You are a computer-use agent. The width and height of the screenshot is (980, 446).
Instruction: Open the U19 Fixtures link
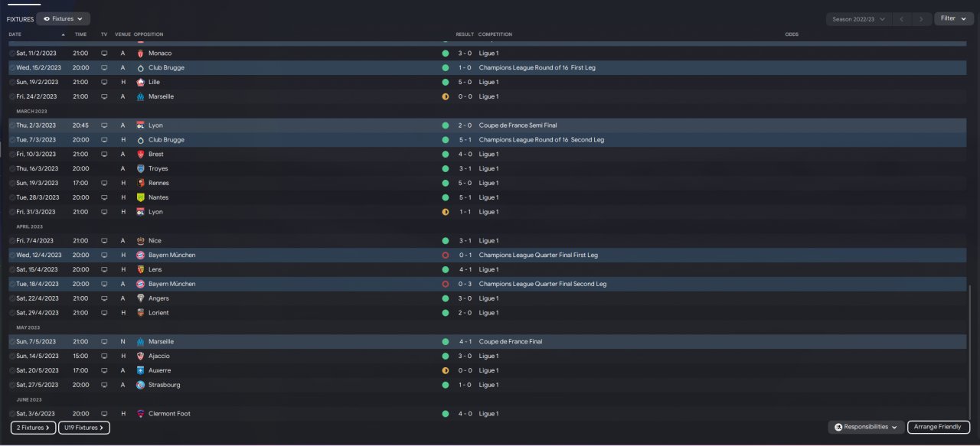(x=84, y=428)
